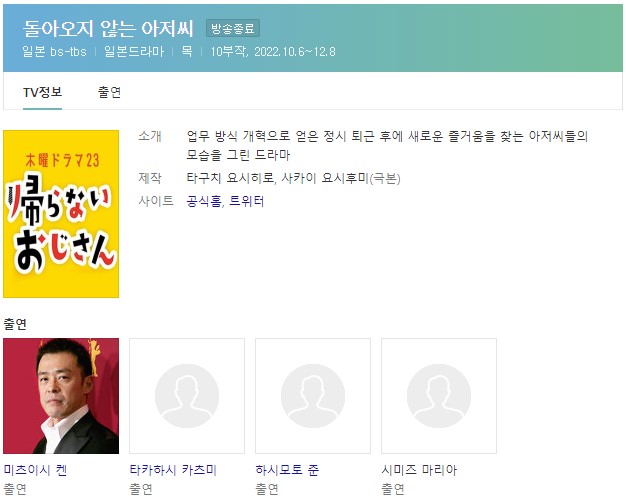Screen dimensions: 626x504
Task: Click the 帰らないおじさん drama poster
Action: 61,214
